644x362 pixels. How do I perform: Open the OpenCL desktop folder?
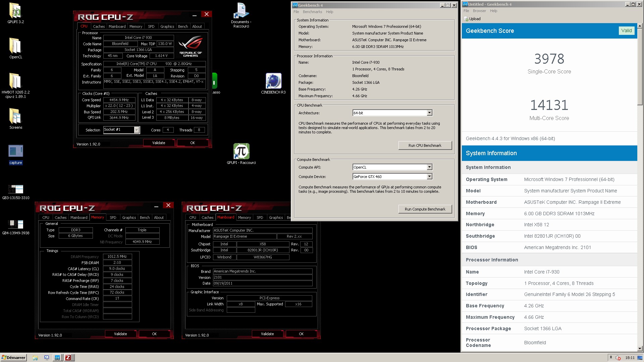coord(15,48)
